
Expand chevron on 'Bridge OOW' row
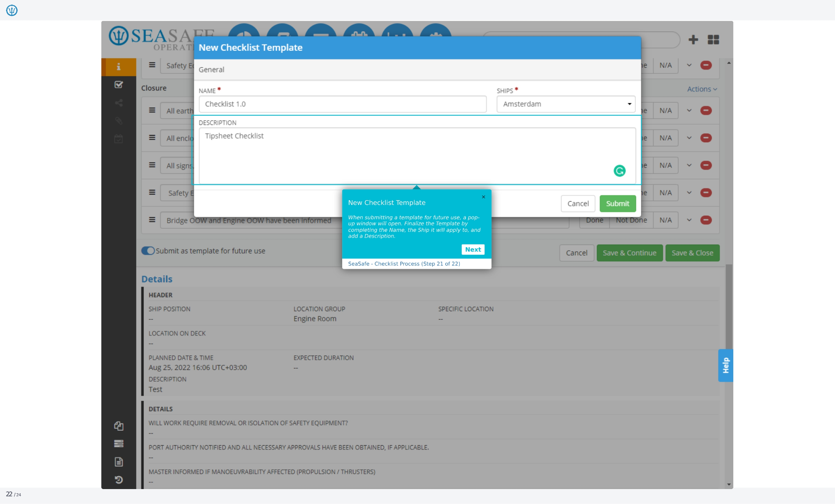pos(689,220)
